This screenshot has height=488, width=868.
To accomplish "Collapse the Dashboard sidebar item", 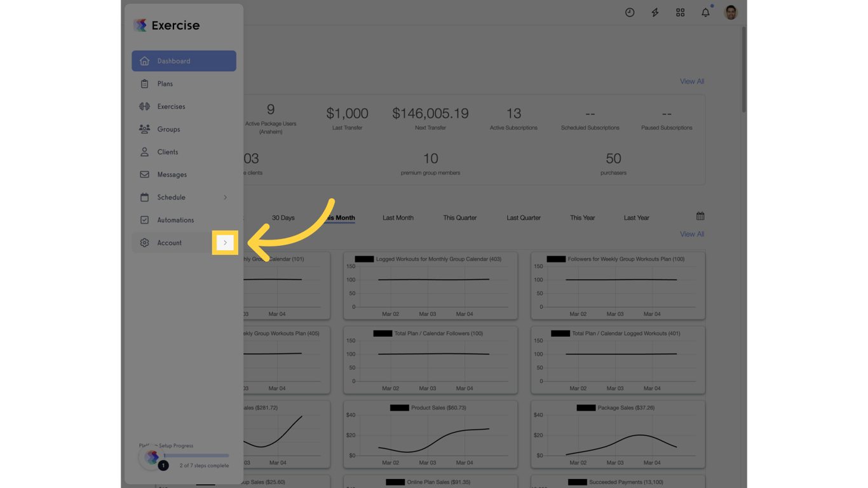I will point(184,60).
